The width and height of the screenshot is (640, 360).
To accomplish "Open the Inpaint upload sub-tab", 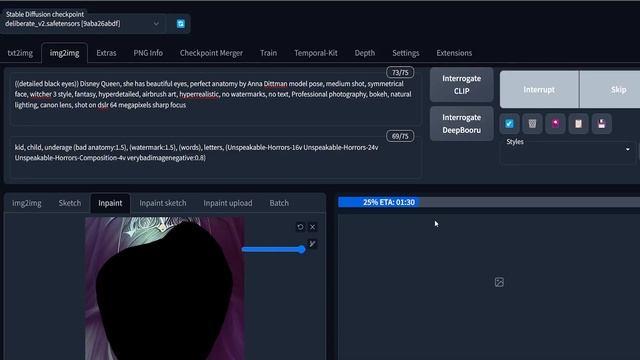I will click(227, 203).
